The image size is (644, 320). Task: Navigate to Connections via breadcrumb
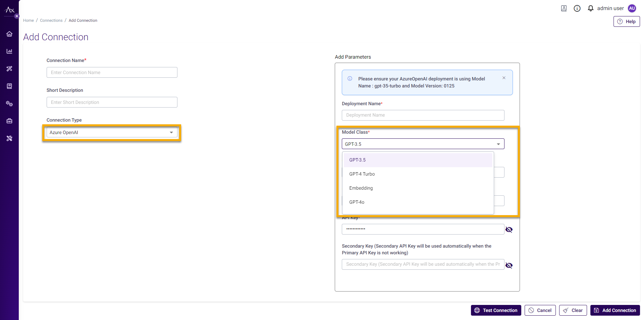click(x=51, y=20)
